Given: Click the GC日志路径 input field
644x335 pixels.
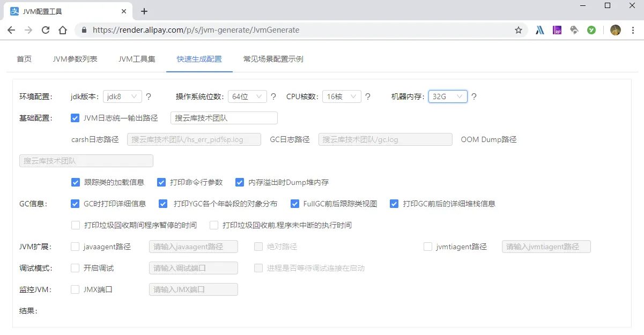Looking at the screenshot, I should pos(386,139).
